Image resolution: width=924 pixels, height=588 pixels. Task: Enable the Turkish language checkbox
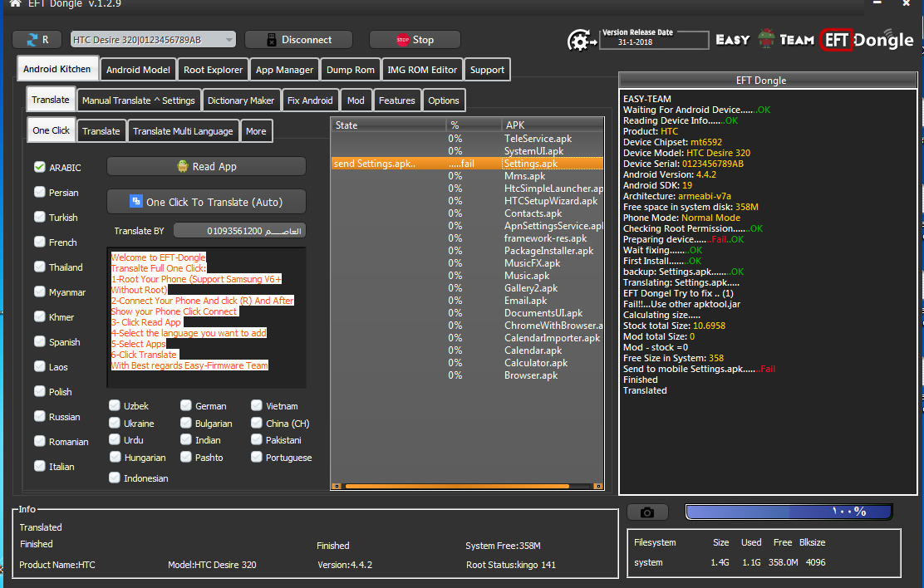(40, 217)
